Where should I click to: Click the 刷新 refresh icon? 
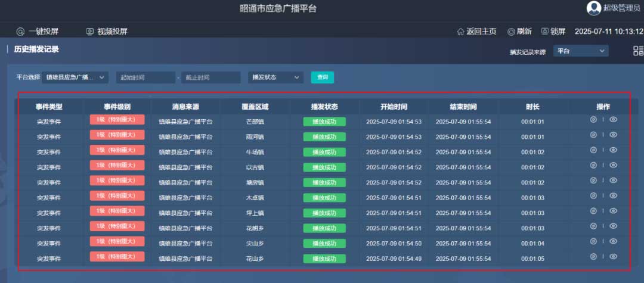[511, 32]
